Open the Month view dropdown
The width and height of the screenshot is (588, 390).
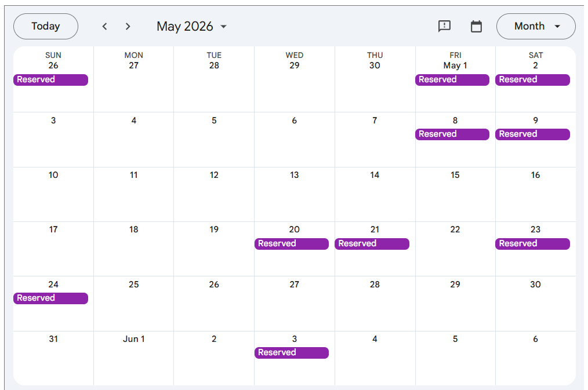click(536, 27)
